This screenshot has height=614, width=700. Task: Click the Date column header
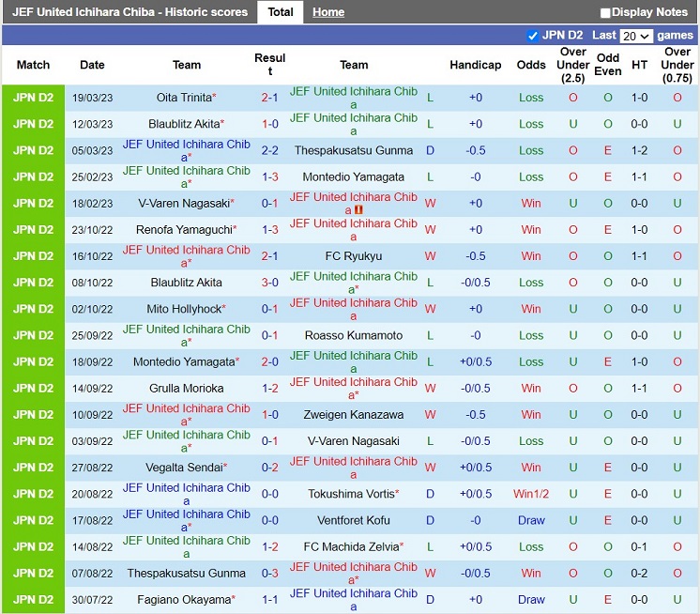pos(92,65)
